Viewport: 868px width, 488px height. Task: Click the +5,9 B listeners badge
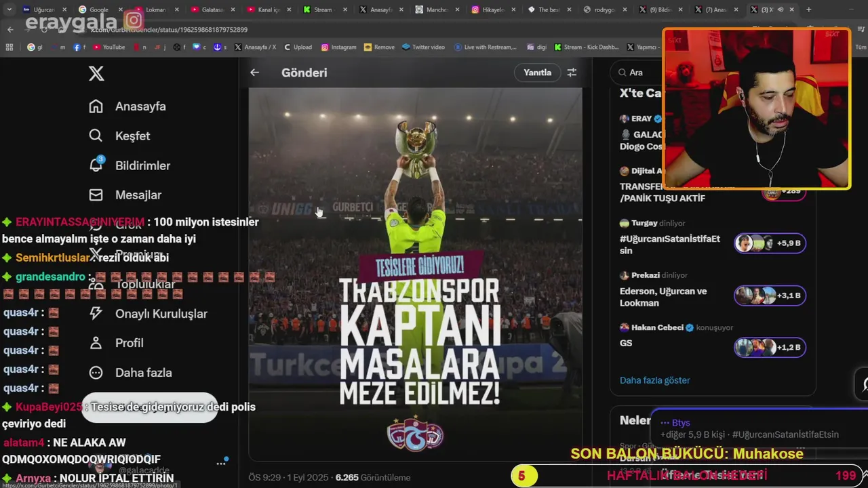770,243
